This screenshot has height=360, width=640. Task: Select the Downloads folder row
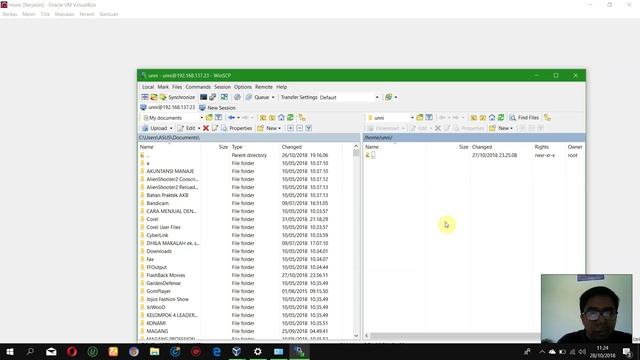[245, 251]
